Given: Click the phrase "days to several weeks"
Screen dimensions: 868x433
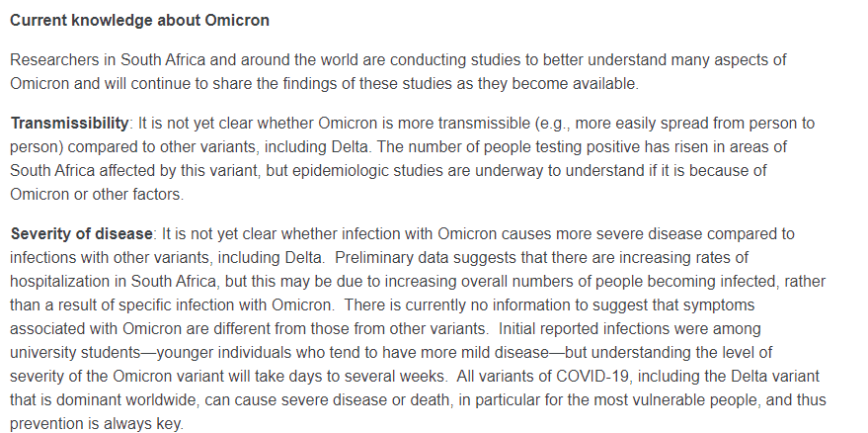Looking at the screenshot, I should (x=368, y=377).
